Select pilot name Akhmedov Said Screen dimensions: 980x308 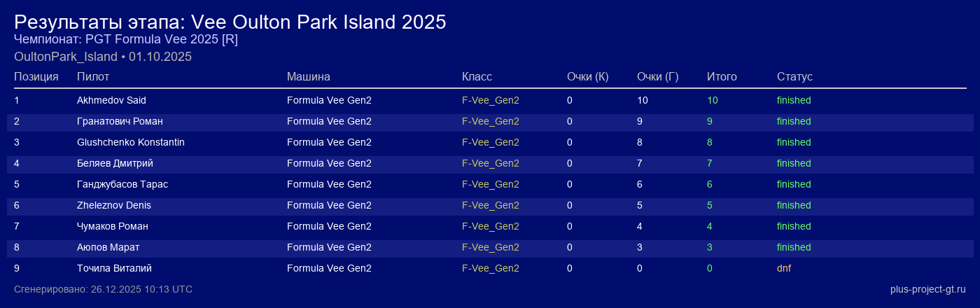[x=111, y=100]
